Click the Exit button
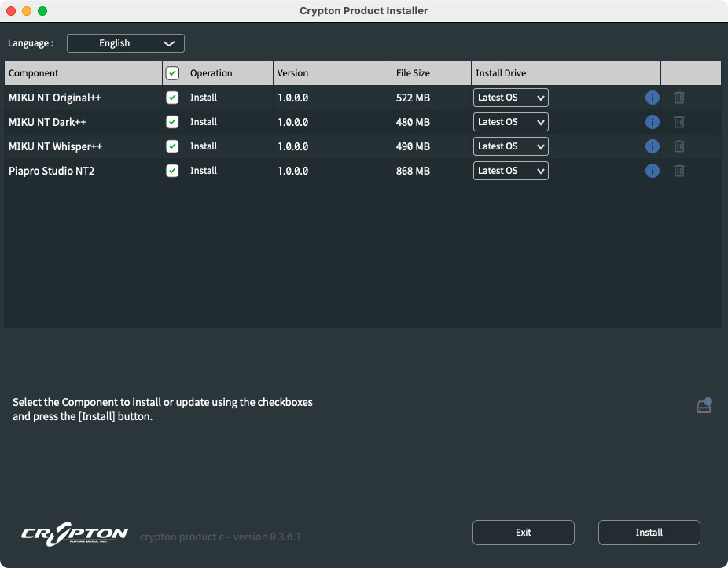This screenshot has height=568, width=728. 524,533
